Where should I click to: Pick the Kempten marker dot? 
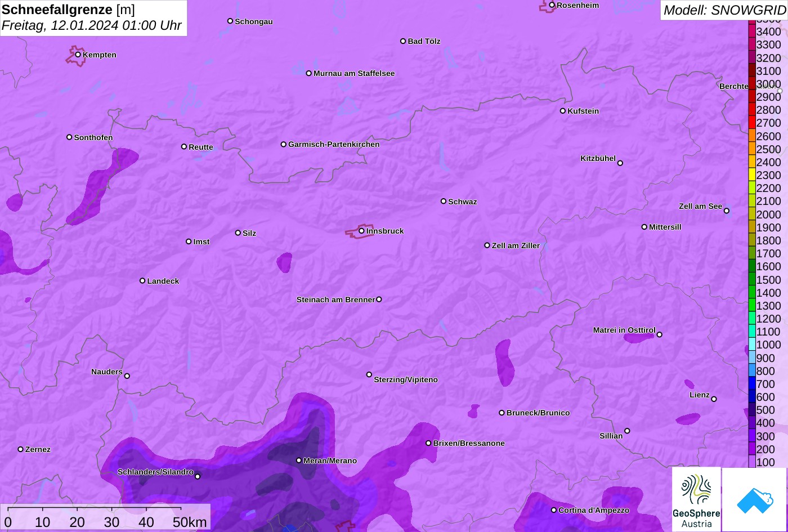pyautogui.click(x=78, y=55)
